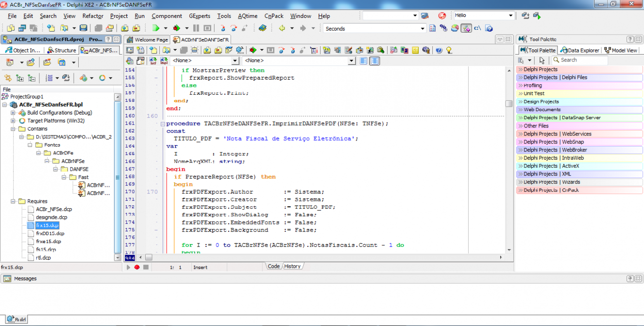Click the editor vertical scrollbar thumb
The width and height of the screenshot is (644, 326).
pos(508,103)
